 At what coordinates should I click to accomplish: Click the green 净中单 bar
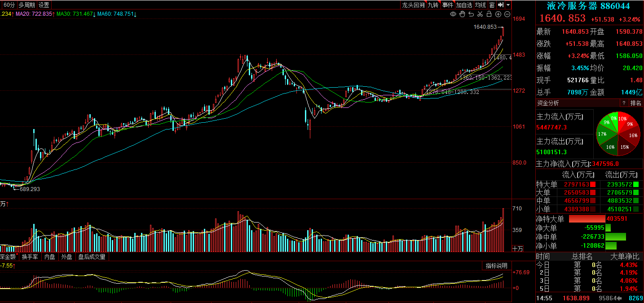click(616, 236)
